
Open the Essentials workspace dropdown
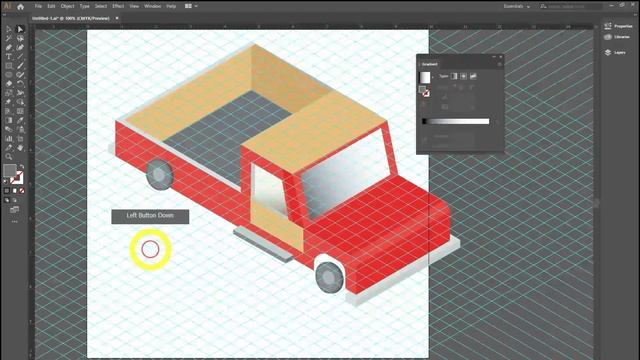[x=516, y=7]
